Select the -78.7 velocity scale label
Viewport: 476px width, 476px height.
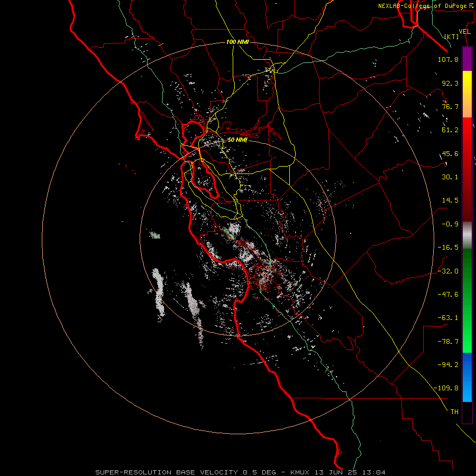[x=448, y=342]
